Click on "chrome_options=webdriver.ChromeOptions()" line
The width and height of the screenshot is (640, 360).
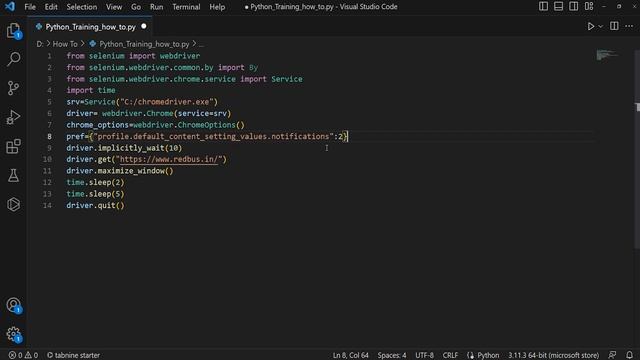(156, 125)
